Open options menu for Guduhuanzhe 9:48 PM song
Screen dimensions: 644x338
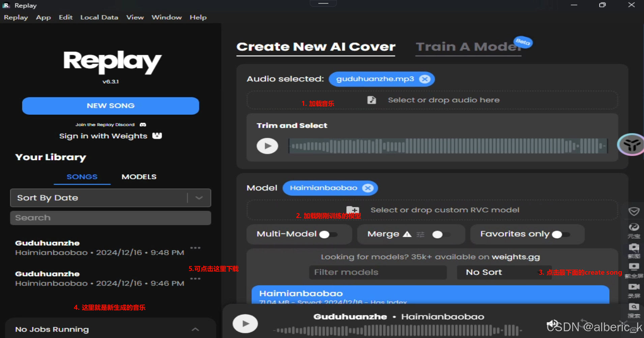click(195, 248)
